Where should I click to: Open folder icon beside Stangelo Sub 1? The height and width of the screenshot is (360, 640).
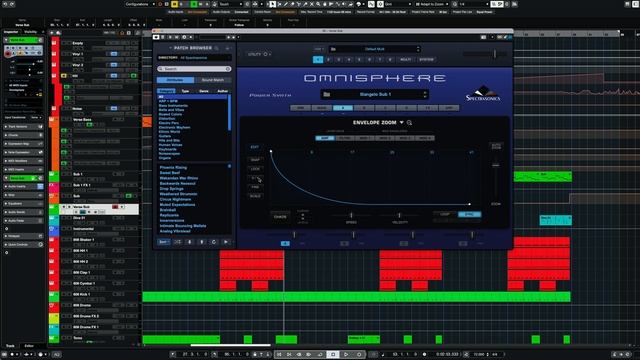coord(327,94)
